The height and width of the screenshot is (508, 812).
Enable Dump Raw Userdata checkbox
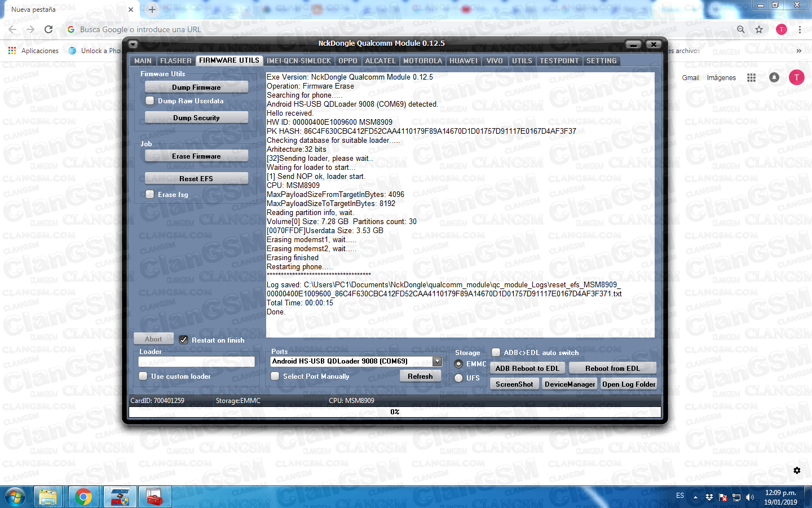[x=150, y=100]
